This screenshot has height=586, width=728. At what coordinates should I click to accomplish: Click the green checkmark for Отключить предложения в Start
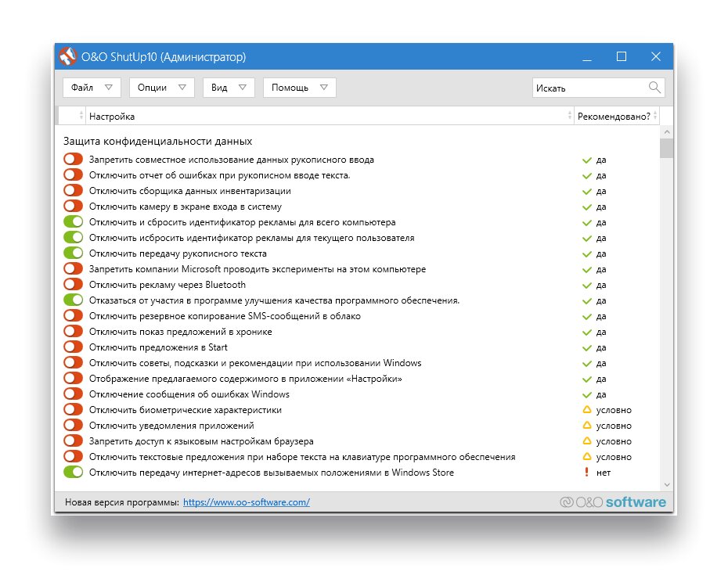(586, 348)
